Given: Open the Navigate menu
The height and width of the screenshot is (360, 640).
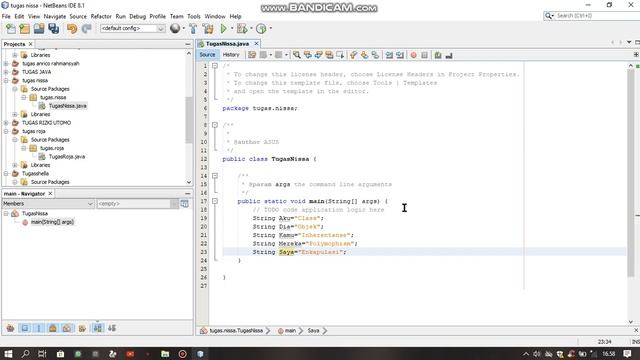Looking at the screenshot, I should click(x=55, y=16).
